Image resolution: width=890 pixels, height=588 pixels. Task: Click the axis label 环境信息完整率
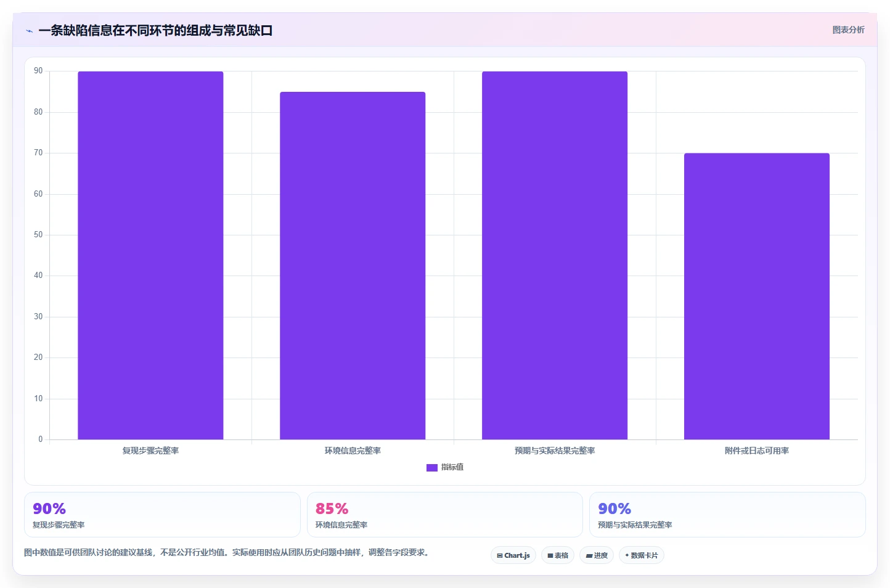353,451
